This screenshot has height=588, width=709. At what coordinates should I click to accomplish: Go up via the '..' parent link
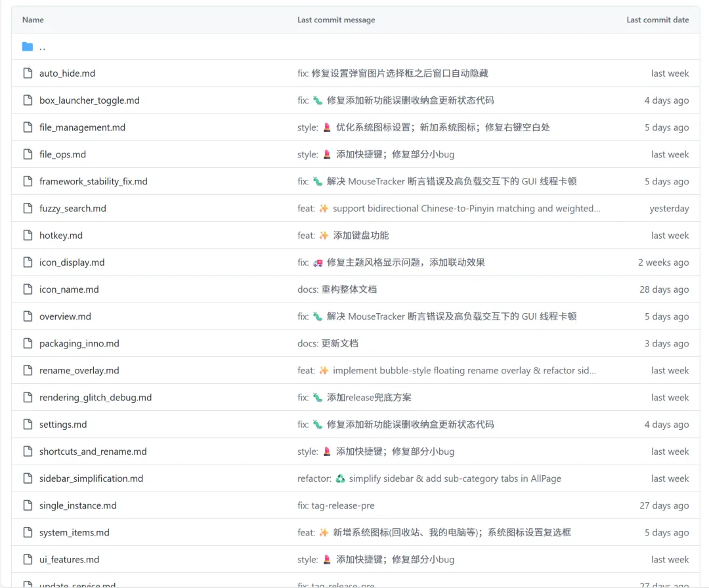click(x=42, y=47)
